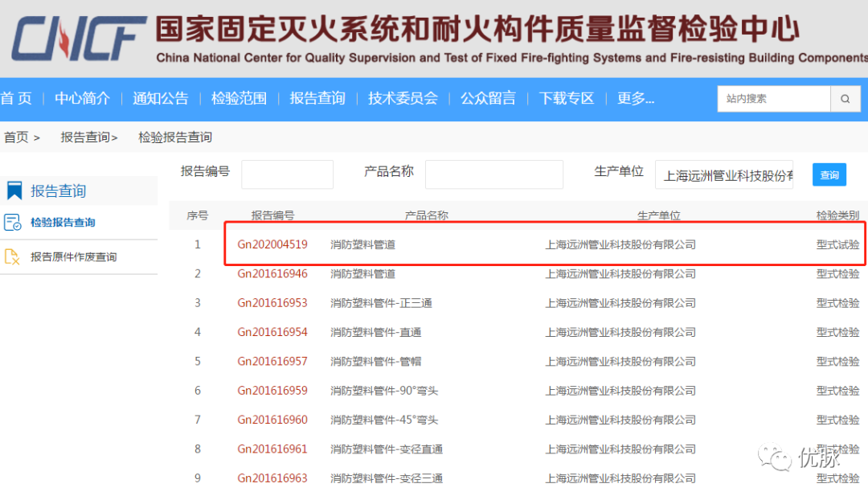Focus the 产品名称 input field

493,174
